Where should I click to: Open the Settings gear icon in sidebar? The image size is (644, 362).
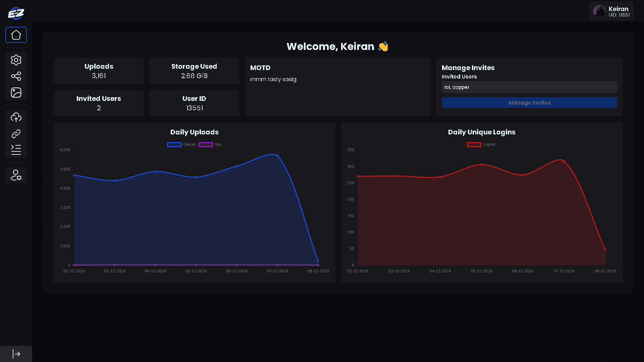16,60
